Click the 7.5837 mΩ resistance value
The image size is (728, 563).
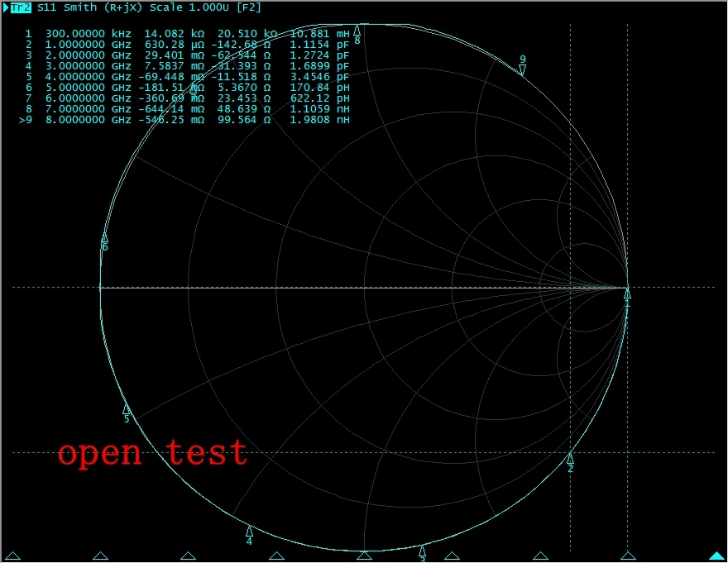point(174,66)
